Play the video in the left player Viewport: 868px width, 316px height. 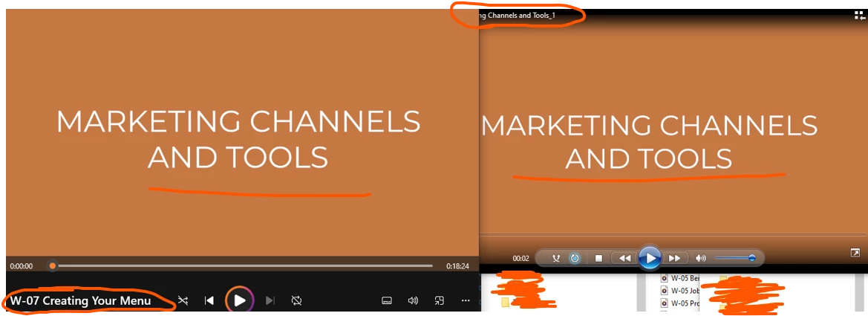point(239,300)
